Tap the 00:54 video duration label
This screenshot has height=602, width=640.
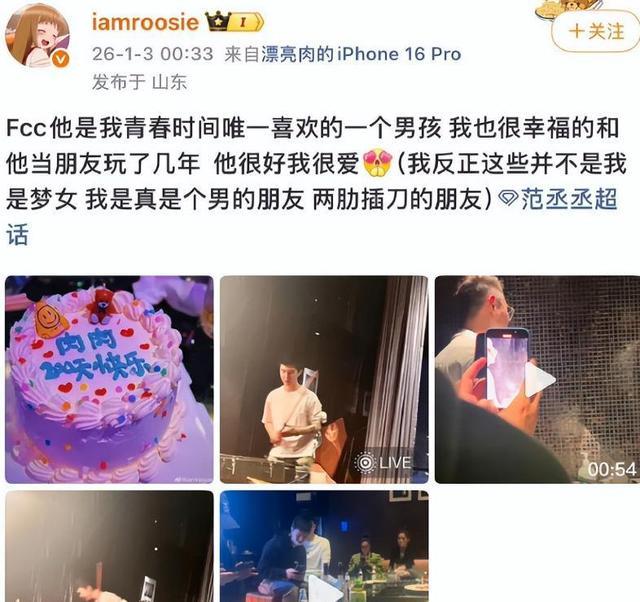click(x=612, y=469)
